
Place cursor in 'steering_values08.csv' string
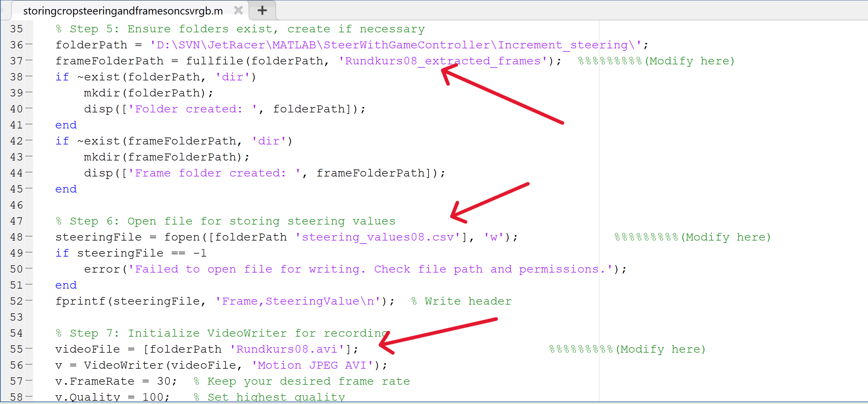(377, 237)
